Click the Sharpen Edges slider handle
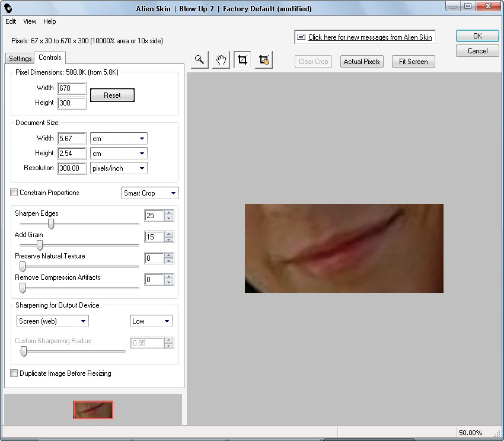Screen dimensions: 504x441 pyautogui.click(x=51, y=224)
